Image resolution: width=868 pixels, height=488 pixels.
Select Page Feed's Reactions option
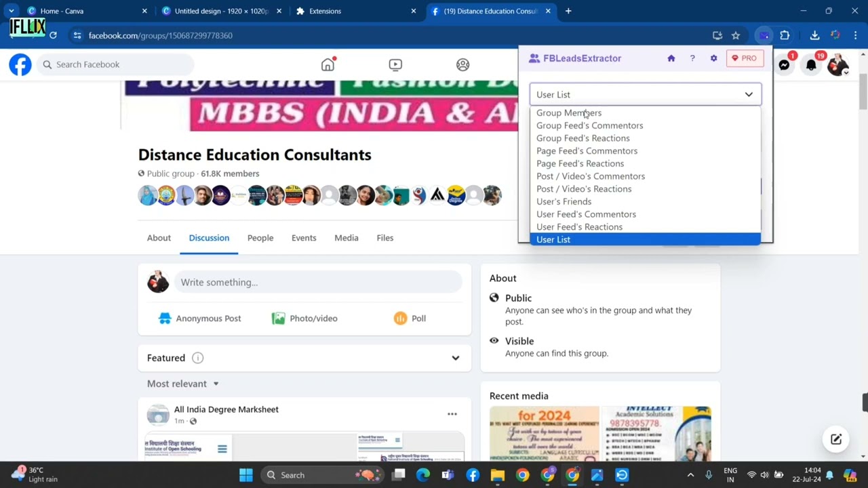[645, 163]
